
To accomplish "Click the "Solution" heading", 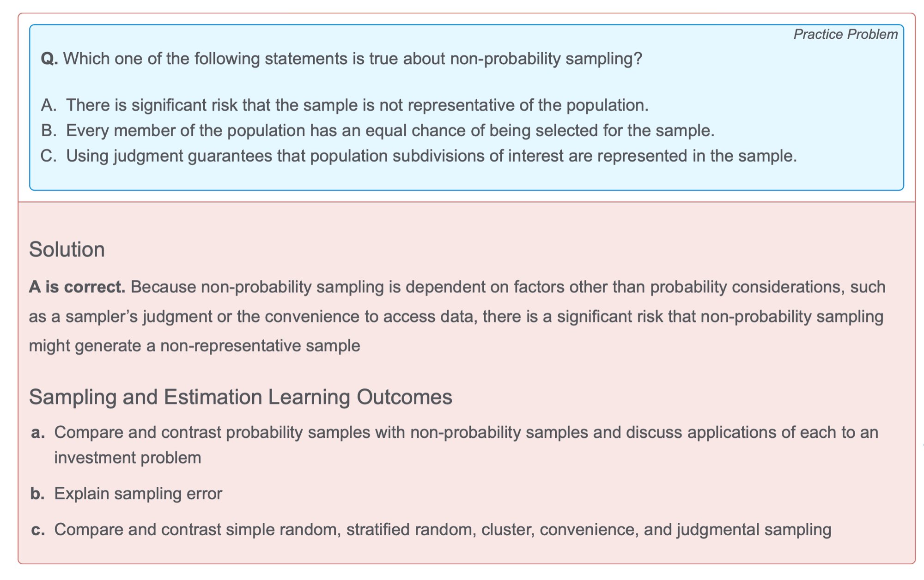I will [67, 249].
